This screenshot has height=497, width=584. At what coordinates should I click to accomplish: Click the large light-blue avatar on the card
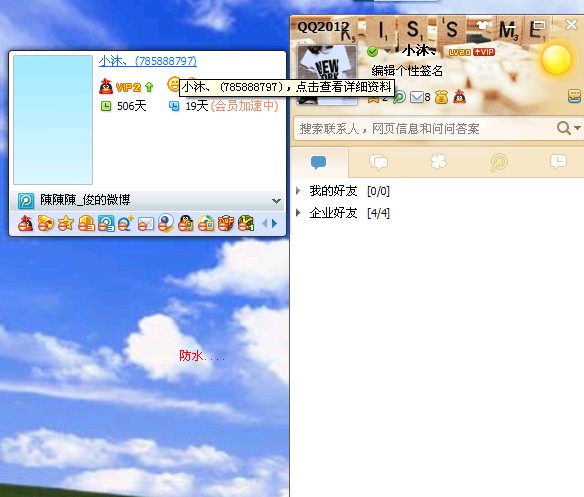[53, 120]
